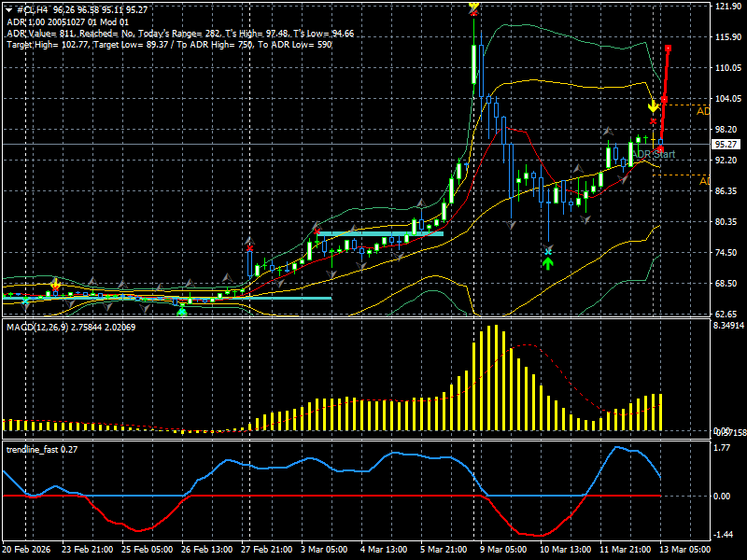Click the 86.35 price scale label

[x=726, y=191]
